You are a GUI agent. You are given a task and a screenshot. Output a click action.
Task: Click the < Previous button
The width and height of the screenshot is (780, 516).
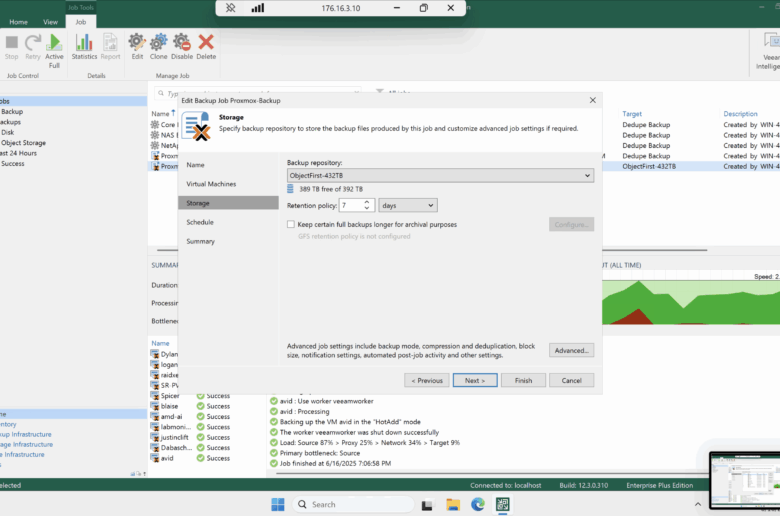tap(427, 380)
